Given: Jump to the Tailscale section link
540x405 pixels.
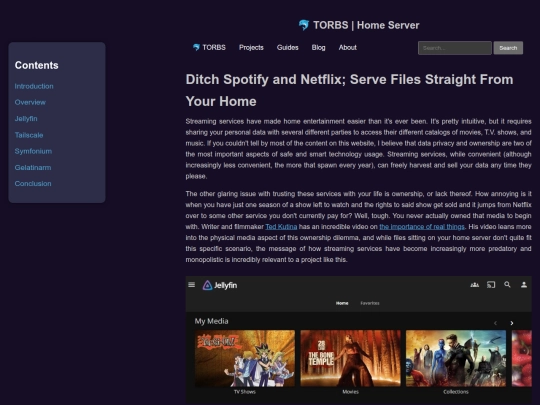Looking at the screenshot, I should (29, 135).
